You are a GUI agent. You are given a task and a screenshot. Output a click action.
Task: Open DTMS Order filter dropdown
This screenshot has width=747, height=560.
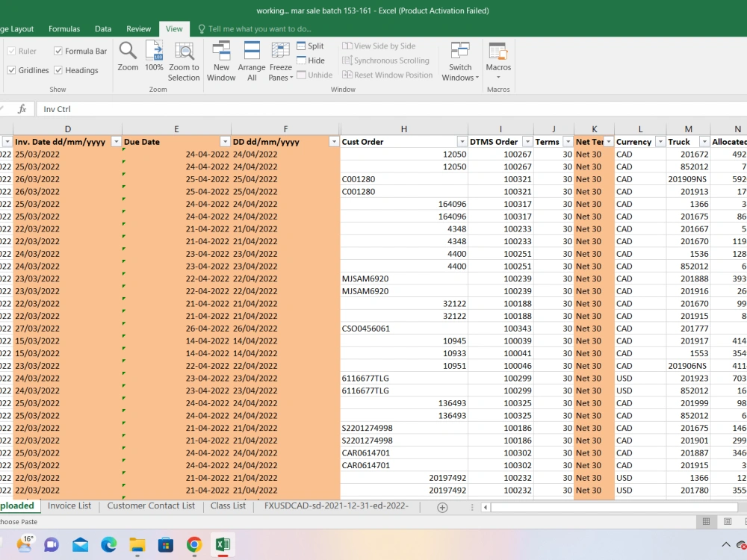tap(527, 142)
